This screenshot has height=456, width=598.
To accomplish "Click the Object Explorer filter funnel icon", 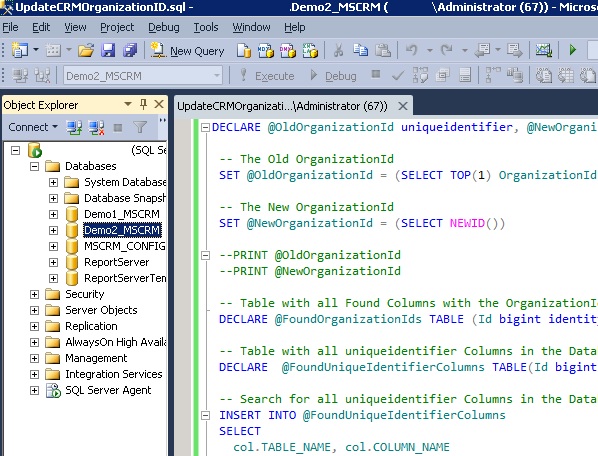I will [140, 127].
